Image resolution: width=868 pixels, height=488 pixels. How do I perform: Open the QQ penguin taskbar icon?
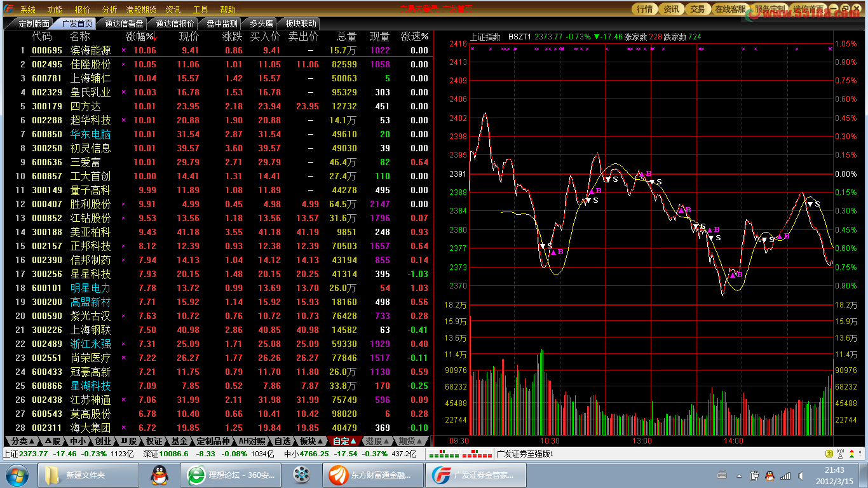159,475
